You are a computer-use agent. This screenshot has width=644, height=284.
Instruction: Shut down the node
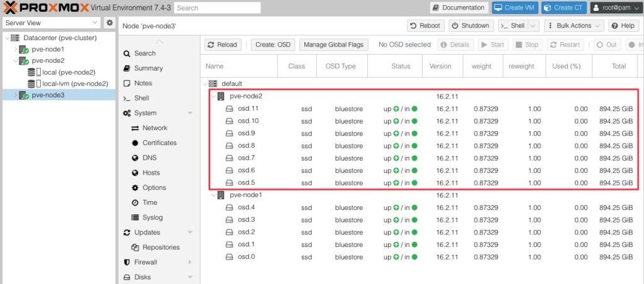(x=470, y=25)
